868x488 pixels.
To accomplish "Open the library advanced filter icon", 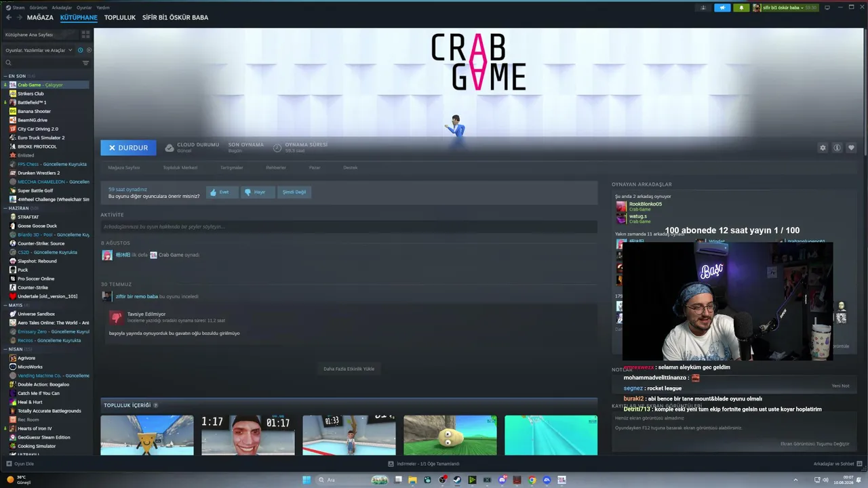I will coord(85,63).
